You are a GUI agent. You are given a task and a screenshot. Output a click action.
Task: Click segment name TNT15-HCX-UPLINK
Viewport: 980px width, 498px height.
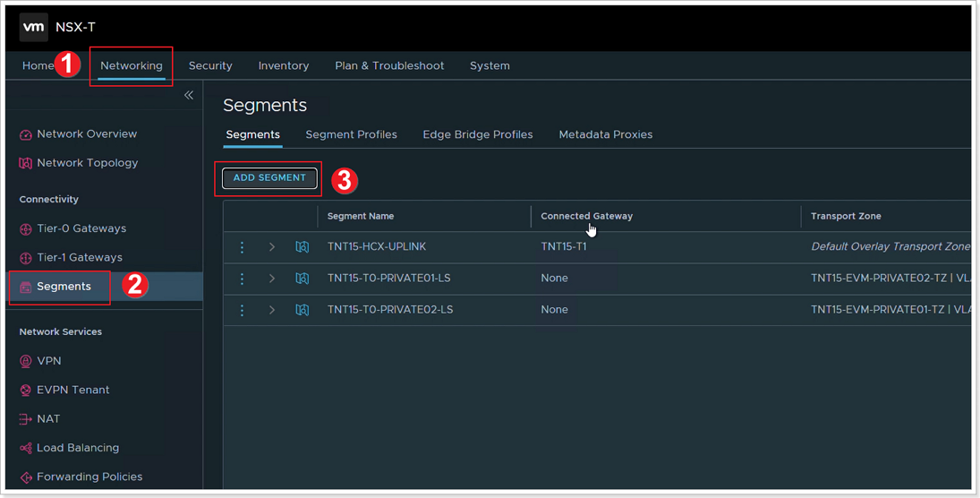[377, 246]
